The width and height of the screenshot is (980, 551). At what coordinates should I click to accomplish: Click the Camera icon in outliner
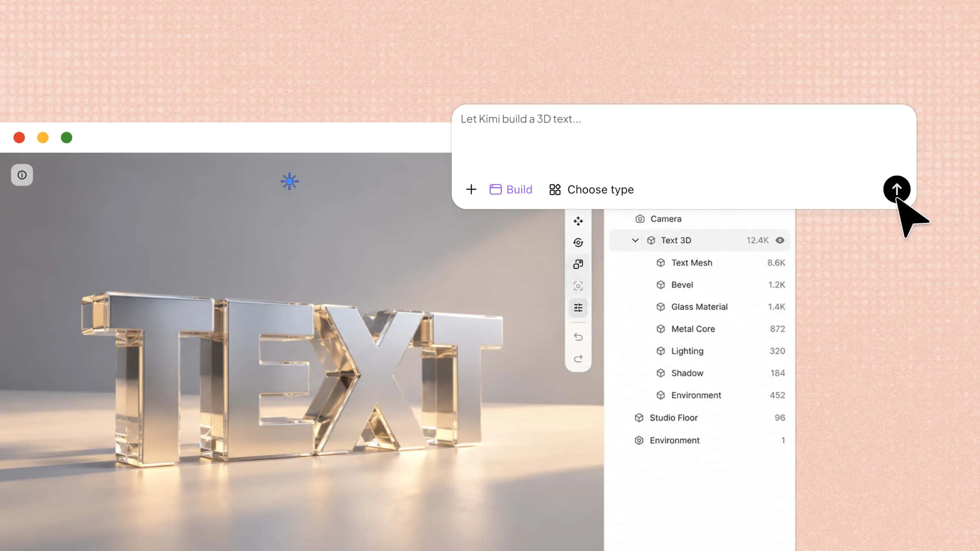[640, 219]
